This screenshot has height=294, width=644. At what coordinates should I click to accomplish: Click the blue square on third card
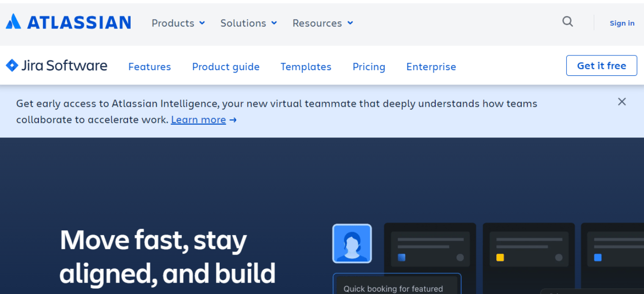coord(598,257)
